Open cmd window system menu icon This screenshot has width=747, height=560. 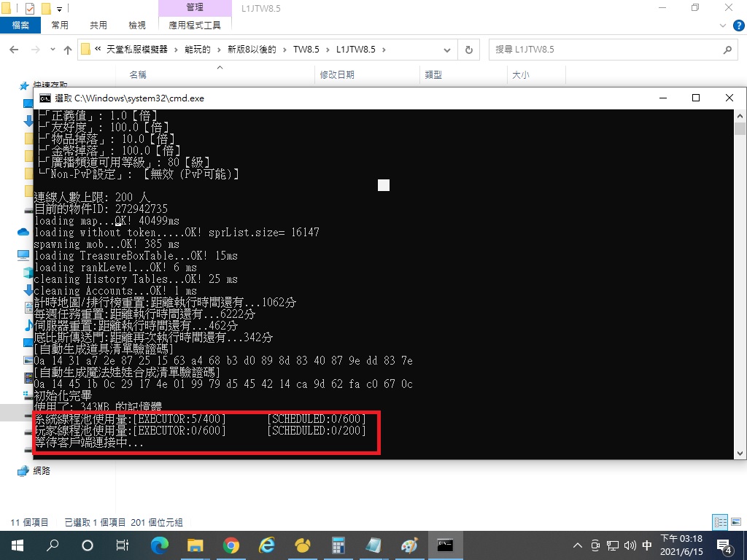(45, 98)
